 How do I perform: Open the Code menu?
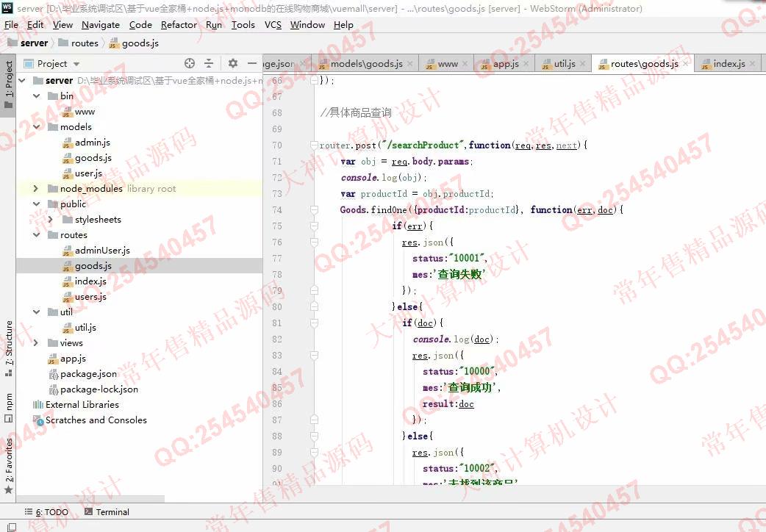(140, 24)
